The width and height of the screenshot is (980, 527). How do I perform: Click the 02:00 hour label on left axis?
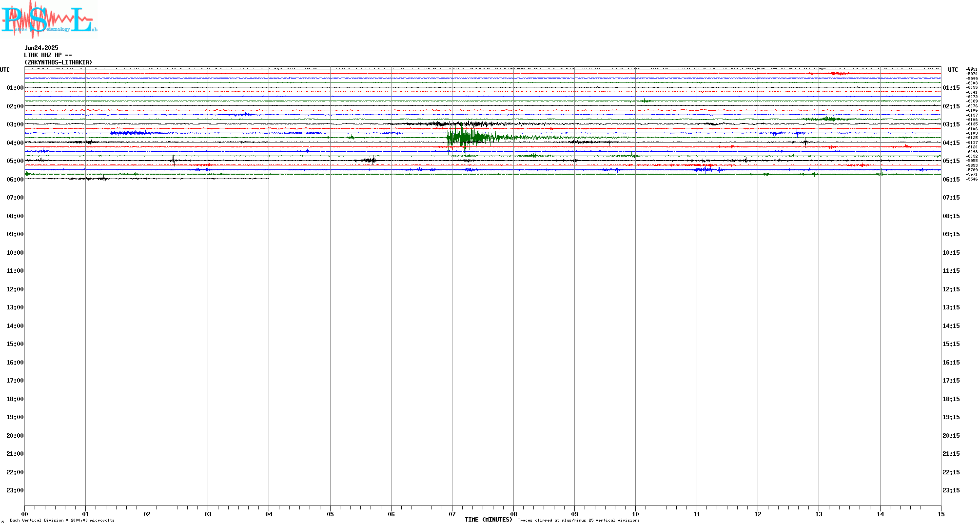pyautogui.click(x=15, y=106)
